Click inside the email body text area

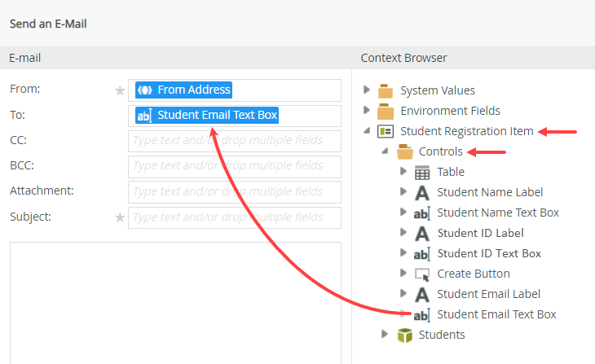[174, 301]
